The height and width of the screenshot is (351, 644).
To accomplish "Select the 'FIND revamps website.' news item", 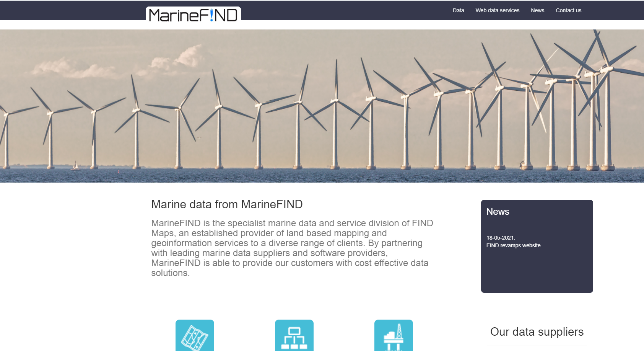I will coord(514,245).
